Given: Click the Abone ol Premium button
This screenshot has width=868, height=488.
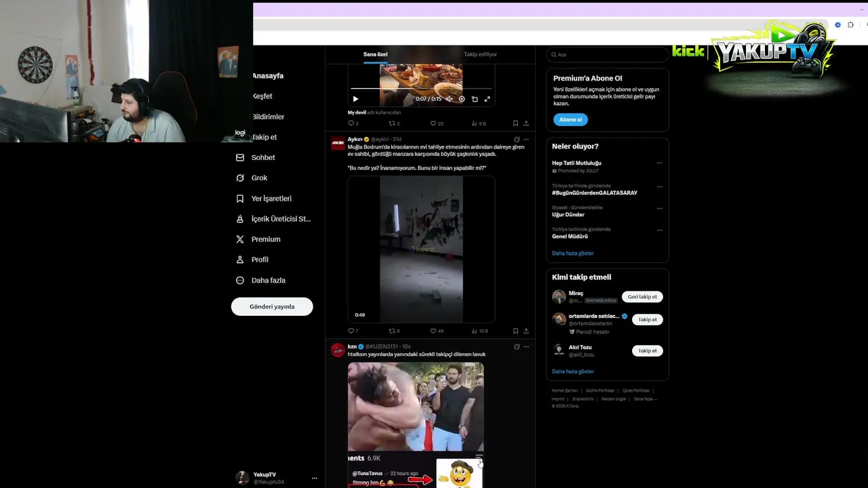Looking at the screenshot, I should tap(570, 119).
